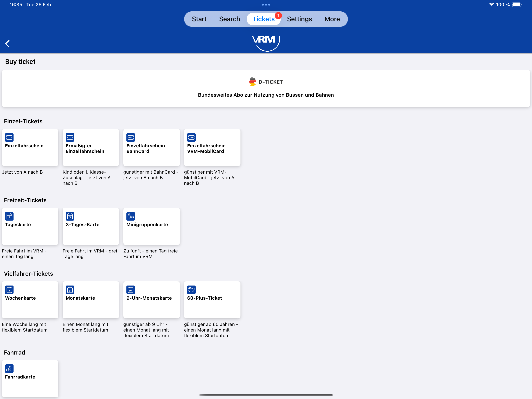
Task: Tap the battery indicator
Action: (517, 5)
